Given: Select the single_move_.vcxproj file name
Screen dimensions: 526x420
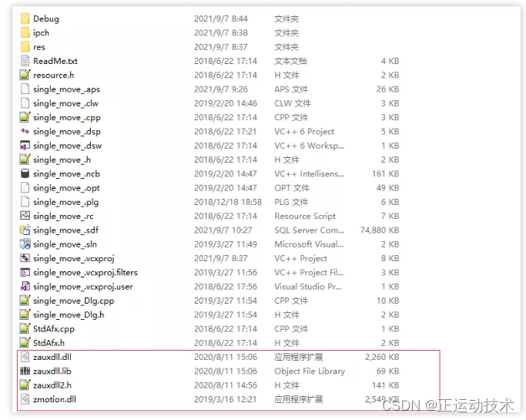Looking at the screenshot, I should point(74,258).
